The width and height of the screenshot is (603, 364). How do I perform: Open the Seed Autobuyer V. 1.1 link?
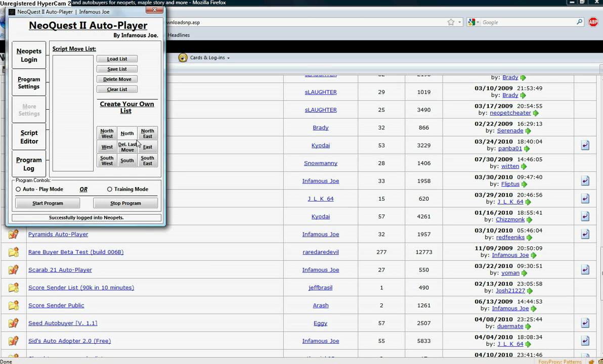[x=63, y=323]
